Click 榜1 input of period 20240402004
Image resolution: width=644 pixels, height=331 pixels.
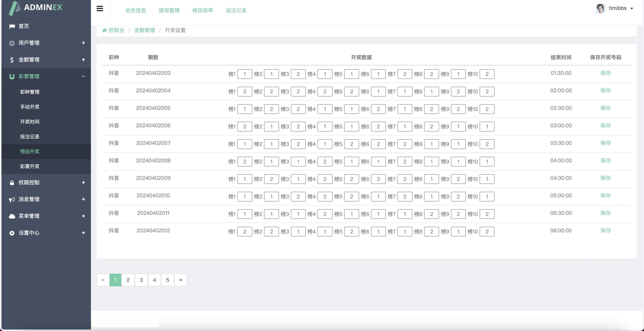coord(245,92)
